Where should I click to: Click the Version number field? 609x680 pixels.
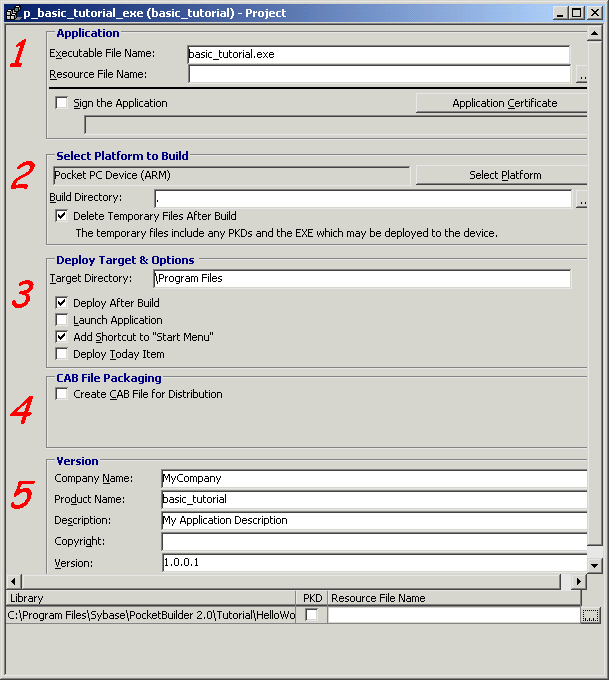pyautogui.click(x=374, y=563)
